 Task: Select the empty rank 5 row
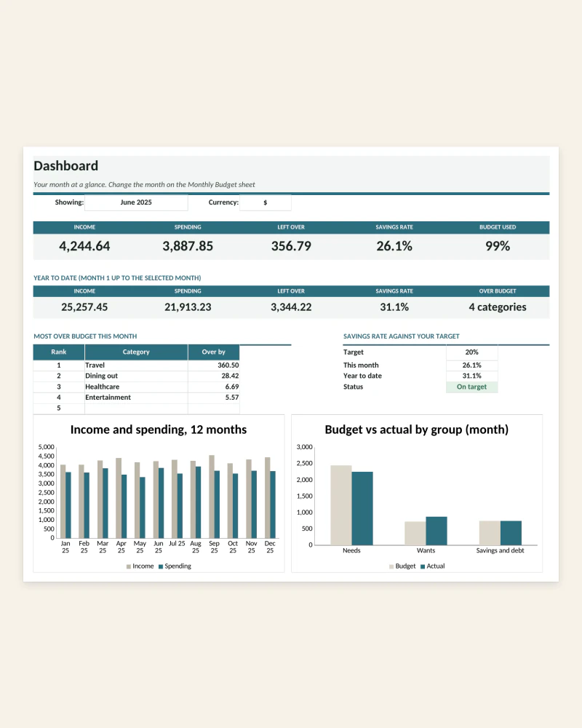coord(137,408)
